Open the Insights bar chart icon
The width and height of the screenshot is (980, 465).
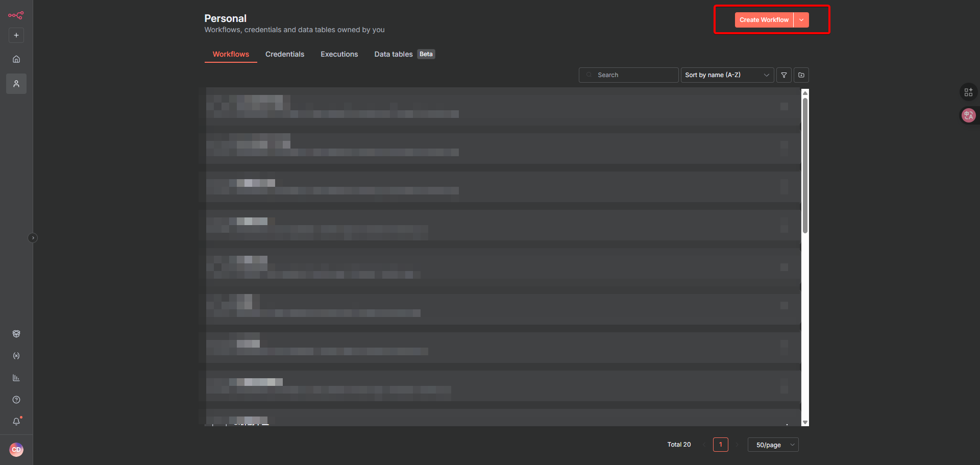16,378
